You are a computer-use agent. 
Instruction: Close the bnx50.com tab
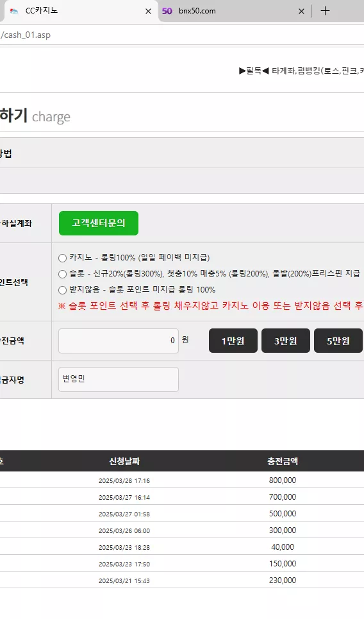pyautogui.click(x=301, y=12)
